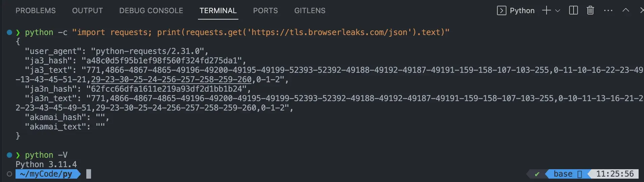This screenshot has height=182, width=644.
Task: Click the hollow circle marker at current prompt
Action: 9,174
